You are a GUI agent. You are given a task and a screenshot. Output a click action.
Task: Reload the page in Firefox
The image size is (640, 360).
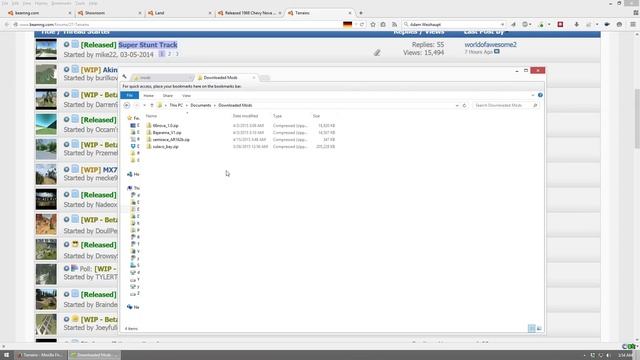coord(362,24)
